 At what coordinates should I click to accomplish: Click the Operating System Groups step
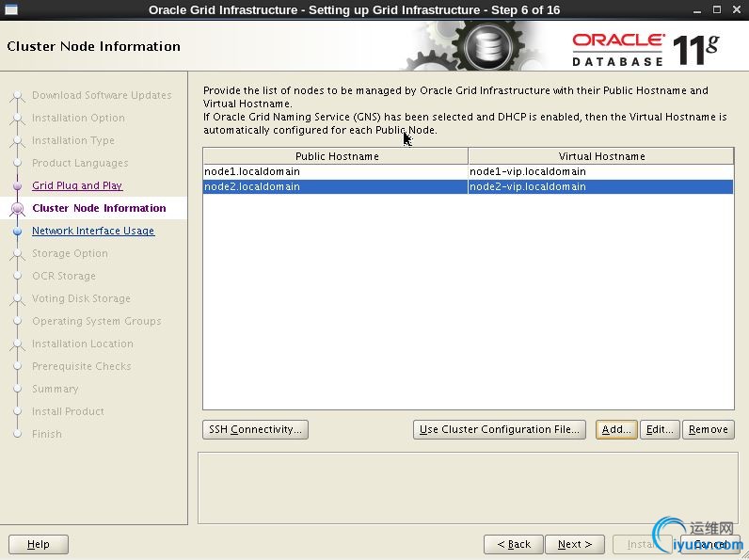pos(97,321)
